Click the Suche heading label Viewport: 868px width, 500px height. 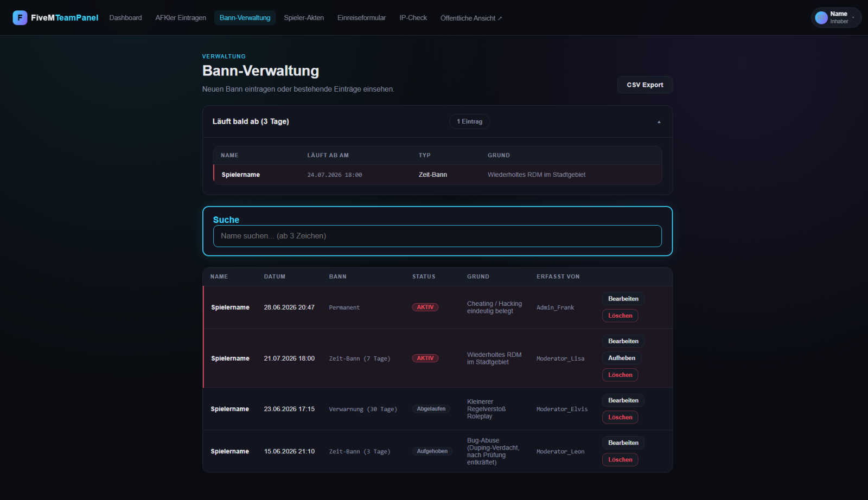[x=226, y=220]
